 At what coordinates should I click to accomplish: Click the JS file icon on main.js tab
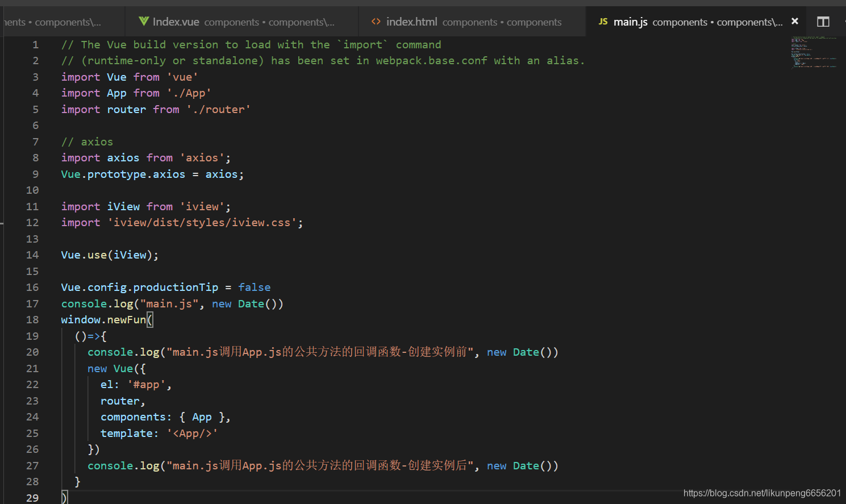pos(603,22)
